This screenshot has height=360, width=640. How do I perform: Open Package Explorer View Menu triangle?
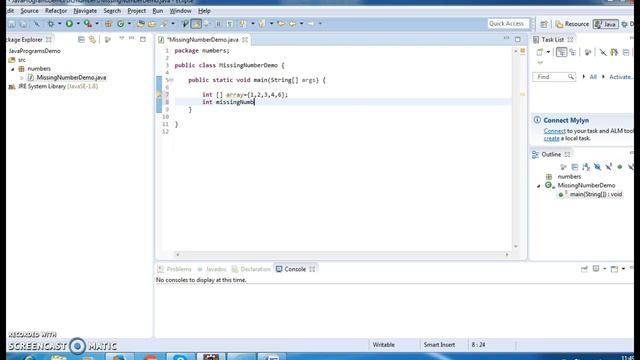click(121, 38)
